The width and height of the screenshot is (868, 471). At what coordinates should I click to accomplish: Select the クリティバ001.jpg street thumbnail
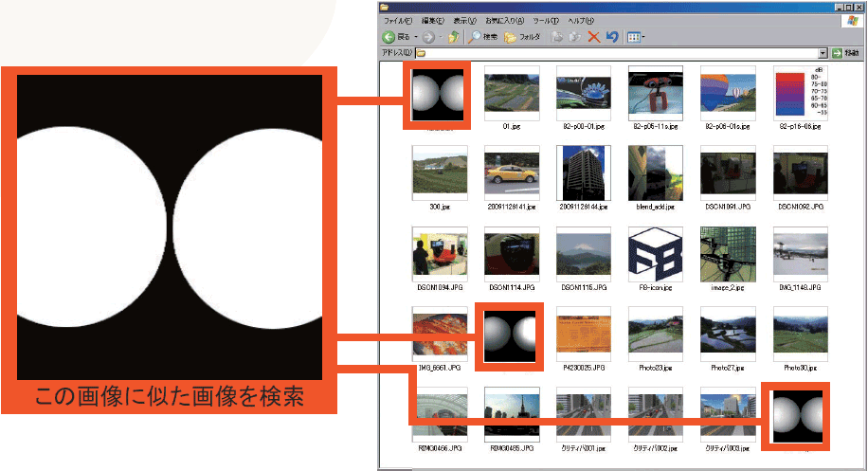(584, 414)
